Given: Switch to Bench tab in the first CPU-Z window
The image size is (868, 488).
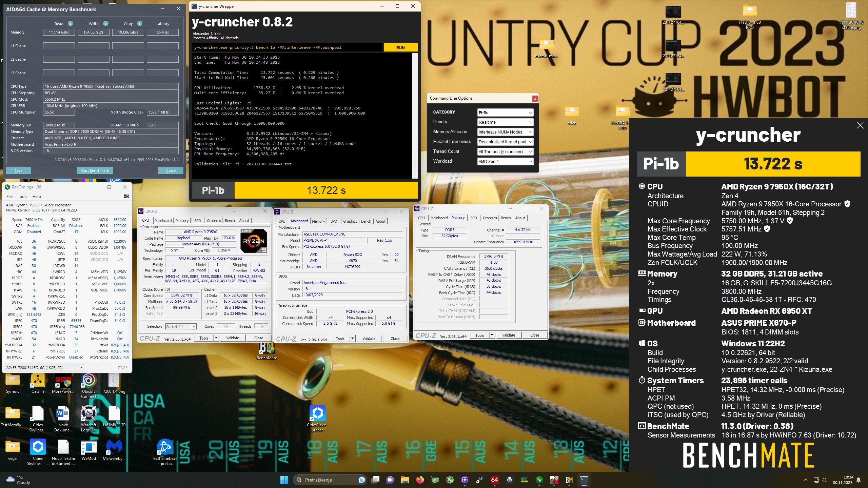Looking at the screenshot, I should point(230,221).
